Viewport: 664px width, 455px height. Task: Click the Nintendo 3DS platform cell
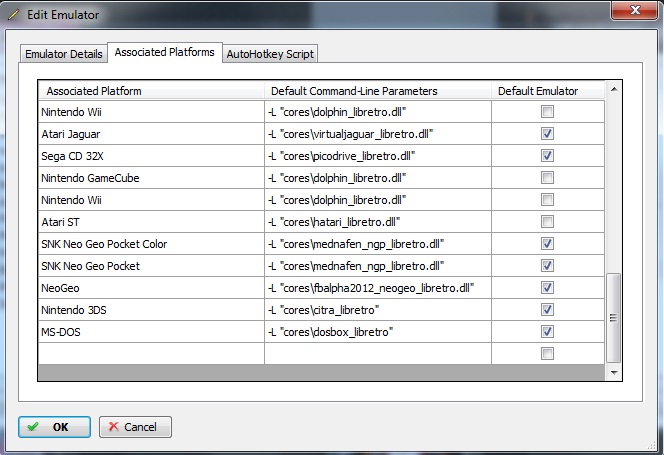click(x=151, y=310)
